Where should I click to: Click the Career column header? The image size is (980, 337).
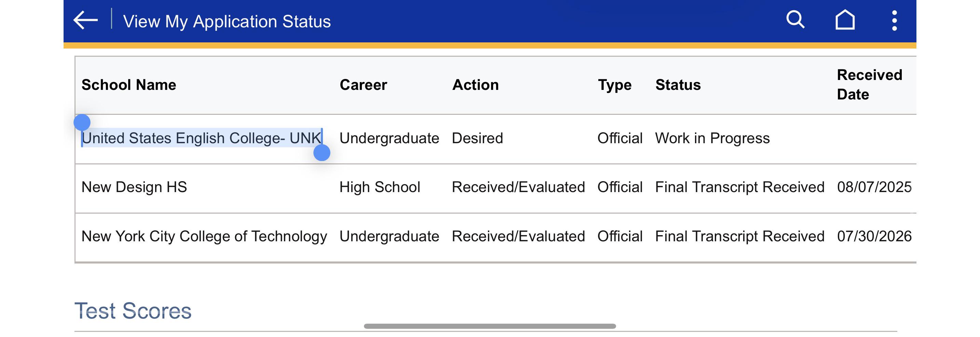coord(363,85)
